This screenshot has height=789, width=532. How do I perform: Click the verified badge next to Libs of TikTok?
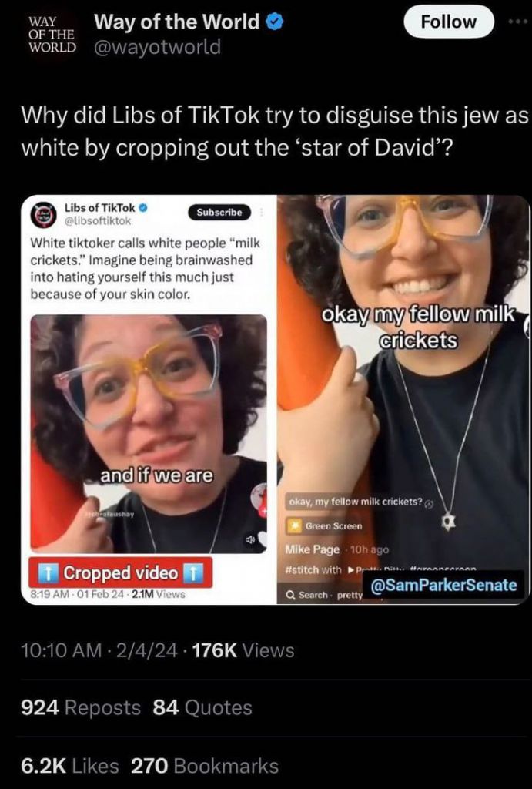tap(142, 207)
